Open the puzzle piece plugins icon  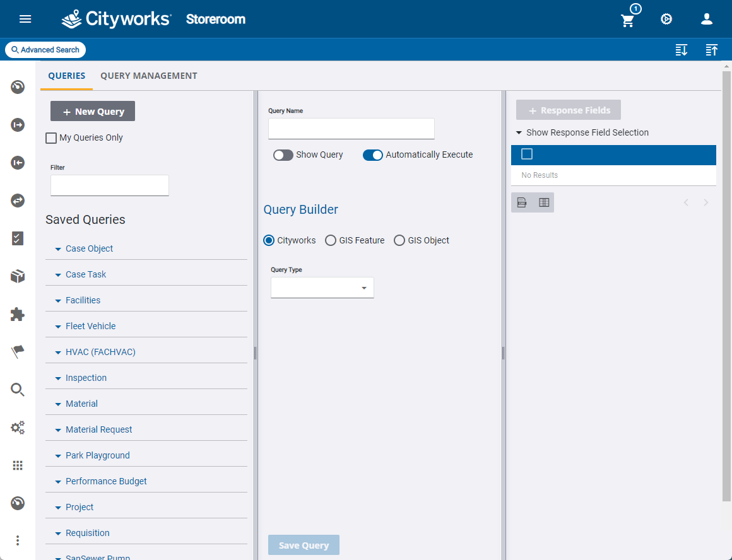click(18, 314)
